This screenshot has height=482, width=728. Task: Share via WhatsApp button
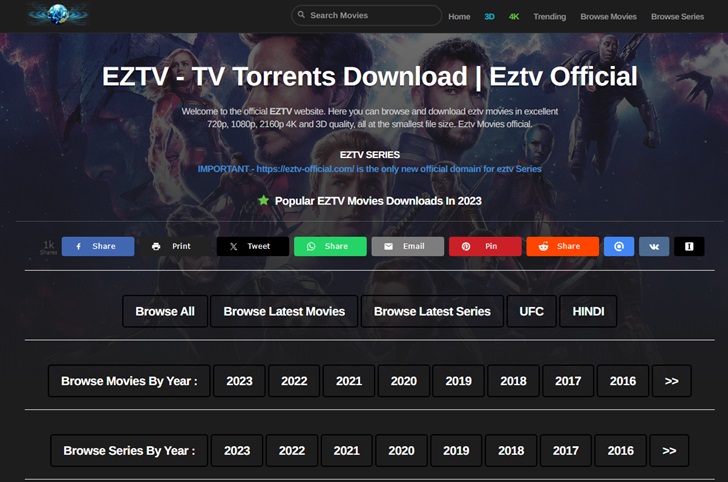point(330,246)
